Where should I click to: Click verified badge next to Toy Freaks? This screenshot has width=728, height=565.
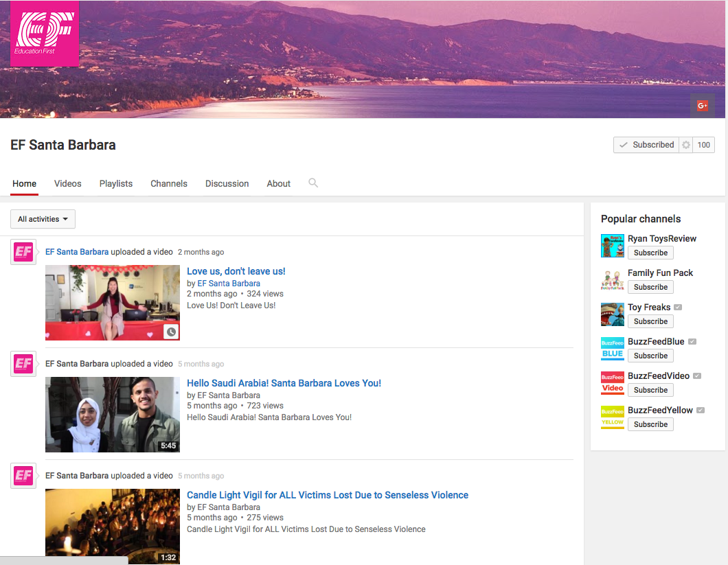tap(678, 308)
